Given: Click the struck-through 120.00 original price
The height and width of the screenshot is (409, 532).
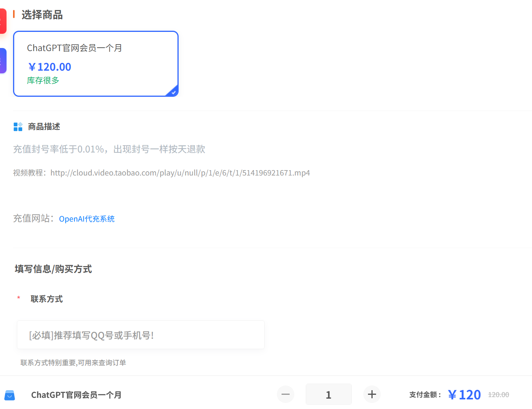Looking at the screenshot, I should click(499, 395).
